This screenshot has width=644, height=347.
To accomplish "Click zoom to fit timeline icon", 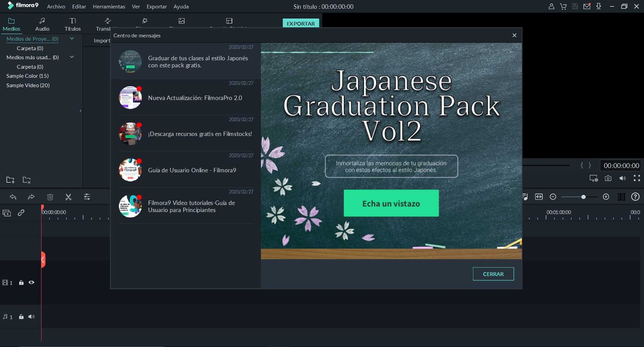I will [x=539, y=197].
